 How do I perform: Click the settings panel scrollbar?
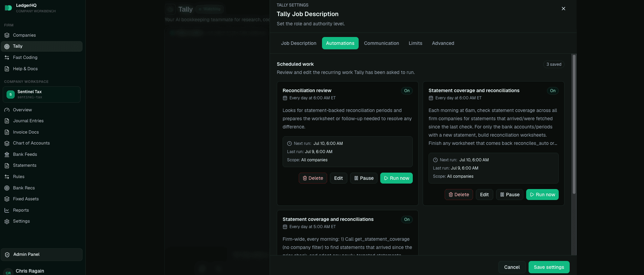click(574, 124)
